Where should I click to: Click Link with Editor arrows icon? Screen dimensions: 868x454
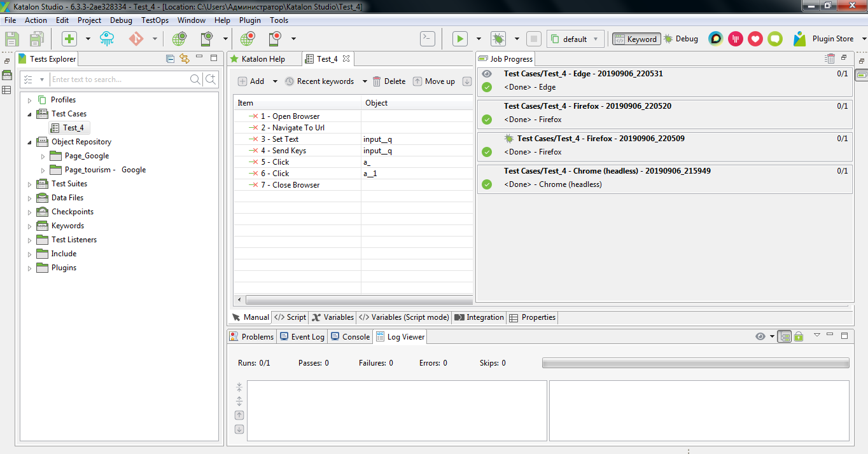pos(185,58)
